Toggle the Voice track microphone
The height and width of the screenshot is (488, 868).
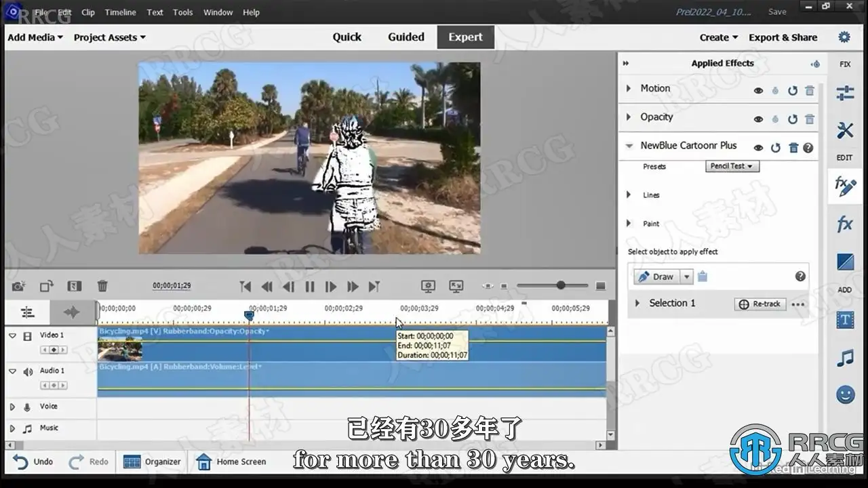pyautogui.click(x=27, y=407)
